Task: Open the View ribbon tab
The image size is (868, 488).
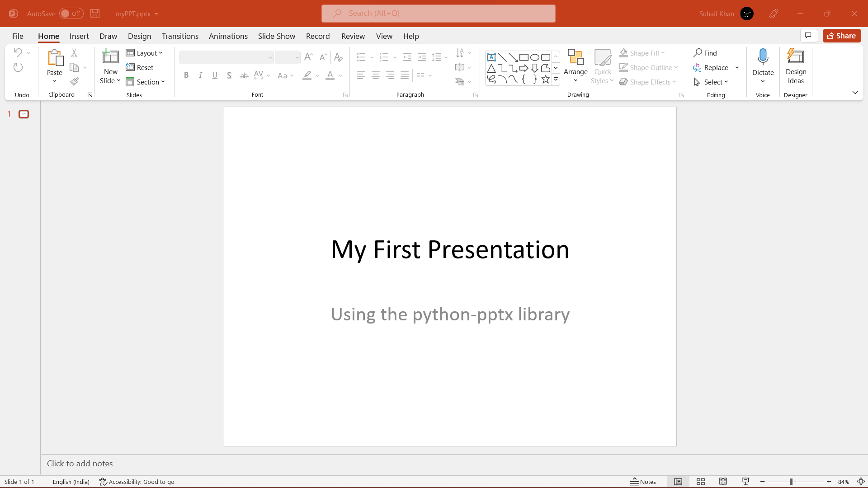Action: click(384, 36)
